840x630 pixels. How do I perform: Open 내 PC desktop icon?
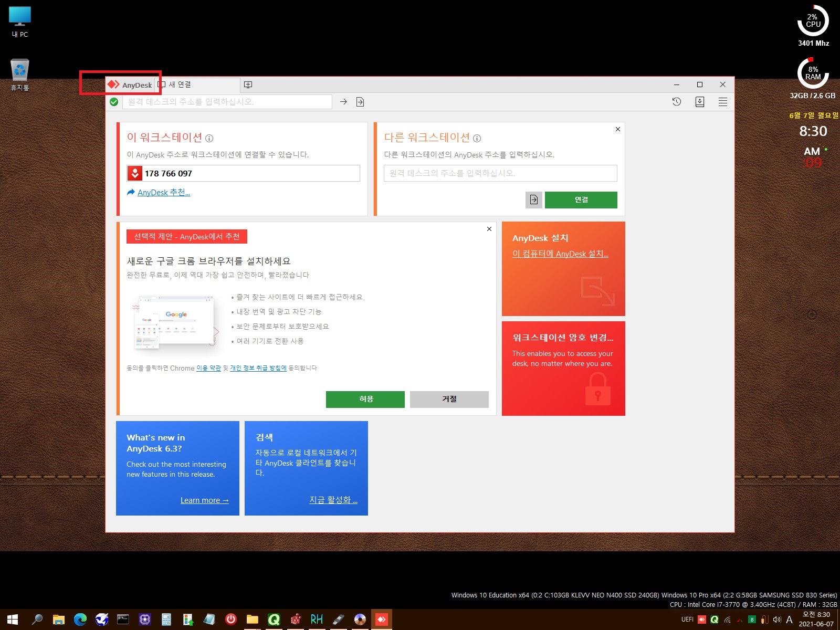pos(20,22)
